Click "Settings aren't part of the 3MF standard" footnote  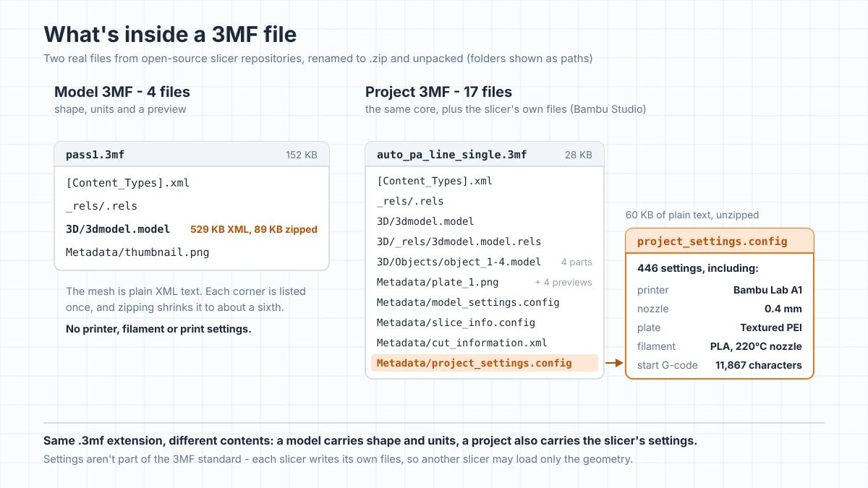coord(338,459)
